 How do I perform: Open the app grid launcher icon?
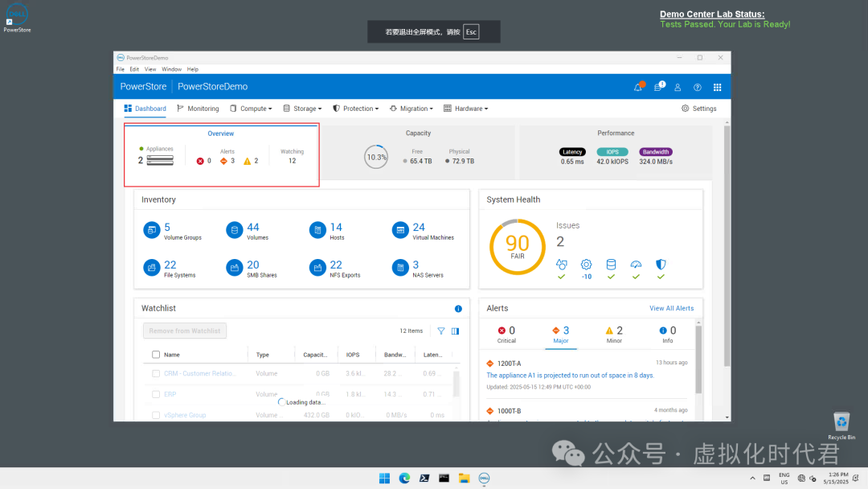[718, 87]
